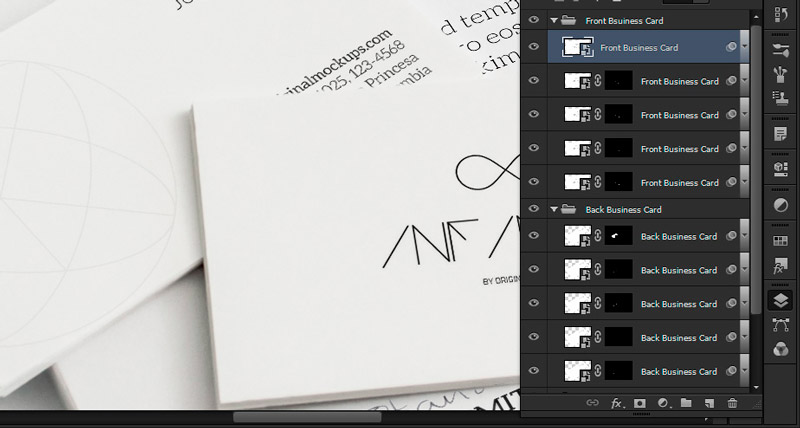Viewport: 800px width, 428px height.
Task: Click the Layers panel scroll-down arrow
Action: tap(756, 388)
